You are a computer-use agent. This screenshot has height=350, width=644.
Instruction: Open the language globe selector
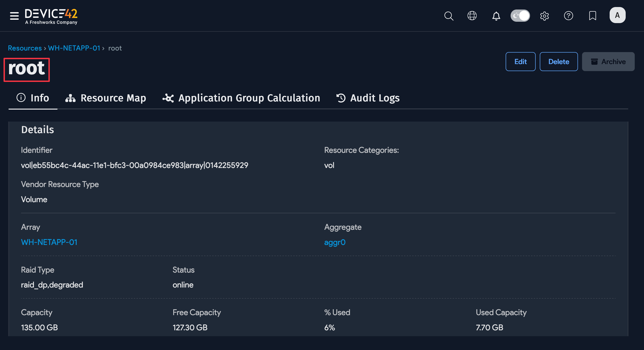tap(472, 16)
